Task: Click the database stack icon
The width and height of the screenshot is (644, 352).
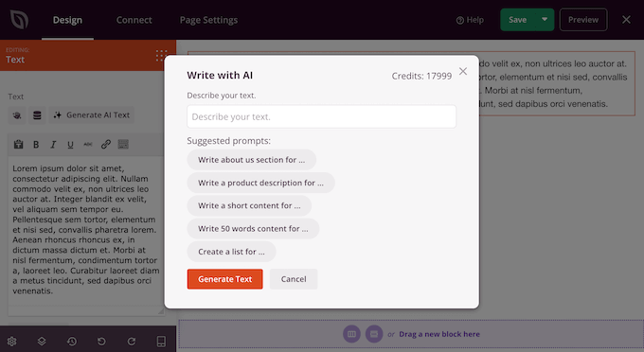Action: click(x=37, y=115)
